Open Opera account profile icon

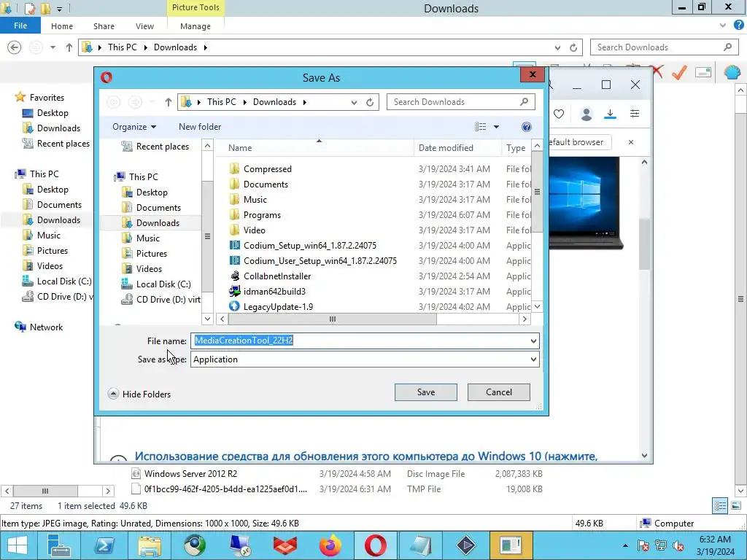(587, 114)
